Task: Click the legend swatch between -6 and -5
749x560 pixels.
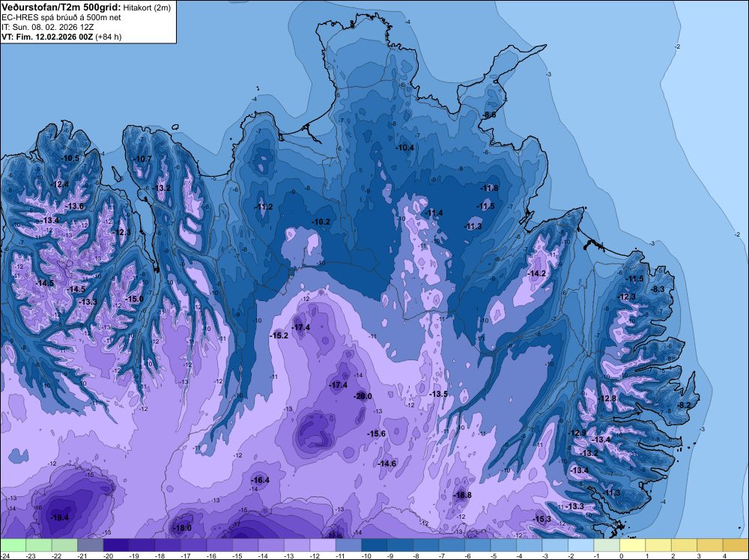Action: pos(478,545)
